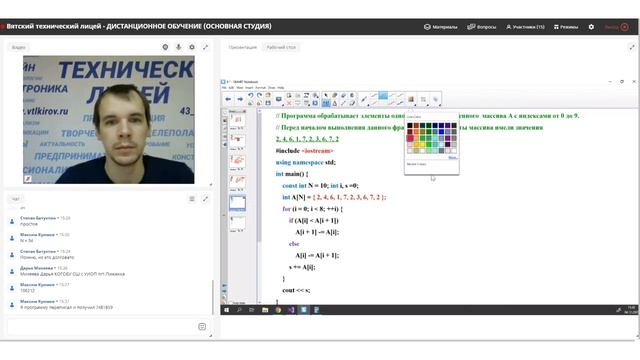
Task: Select first page thumbnail in page sorter
Action: coord(237,120)
